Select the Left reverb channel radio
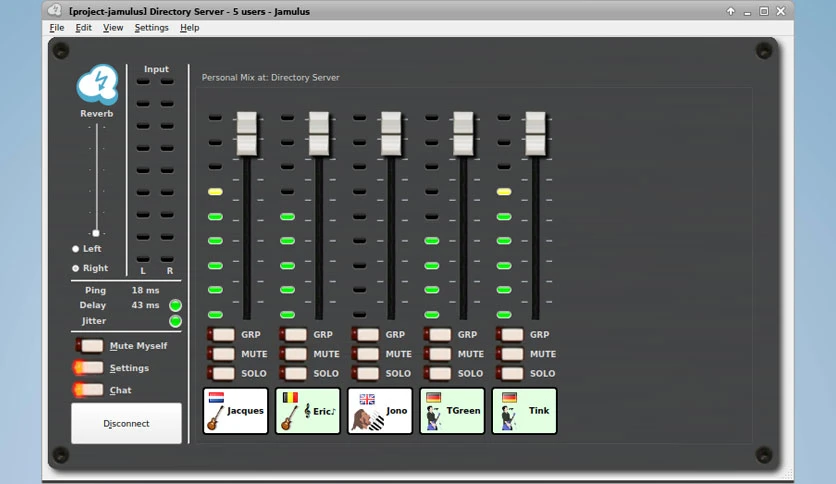836x484 pixels. point(75,249)
